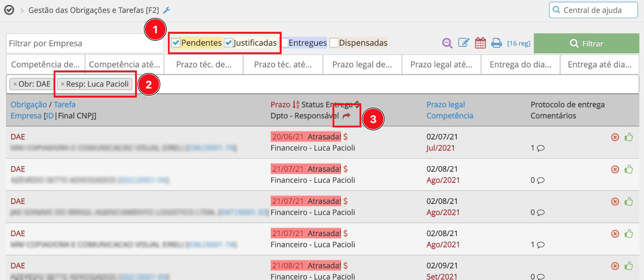Remove the 'Resp: Luca Pacioli' filter tag
This screenshot has width=644, height=280.
click(x=62, y=84)
